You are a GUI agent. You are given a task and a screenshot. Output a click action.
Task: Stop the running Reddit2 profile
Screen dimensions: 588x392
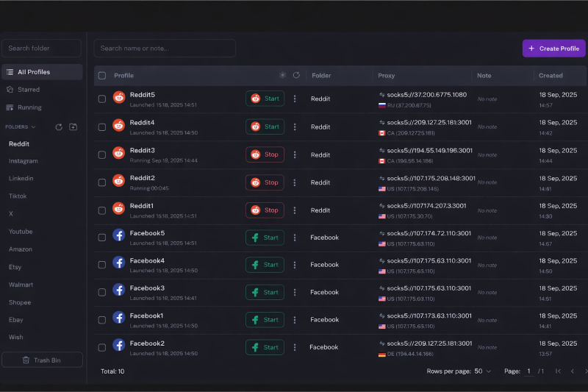[265, 182]
